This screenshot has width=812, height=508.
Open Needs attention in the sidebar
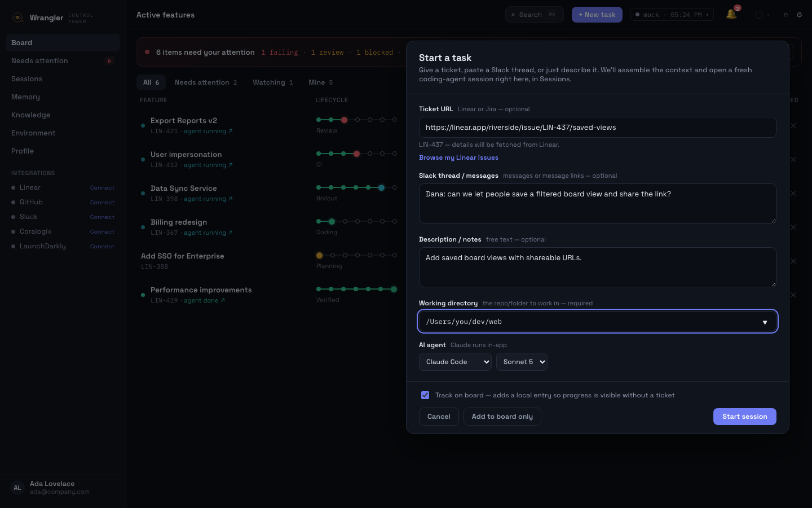(x=63, y=61)
